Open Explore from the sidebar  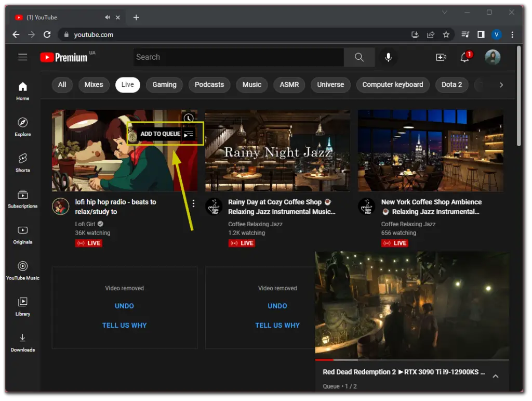22,127
